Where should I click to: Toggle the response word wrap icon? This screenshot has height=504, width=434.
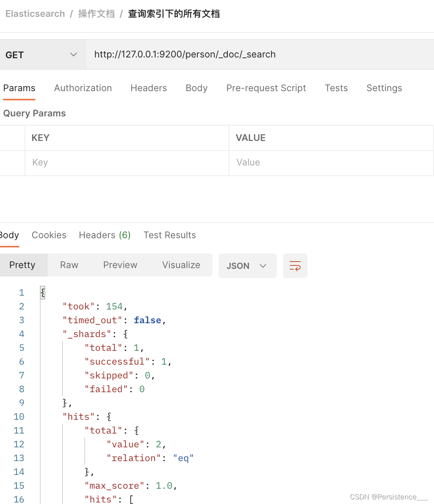(295, 265)
